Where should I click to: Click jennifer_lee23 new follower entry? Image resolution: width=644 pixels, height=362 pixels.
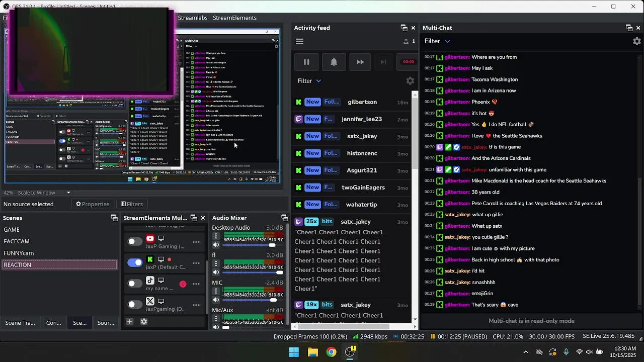coord(352,119)
